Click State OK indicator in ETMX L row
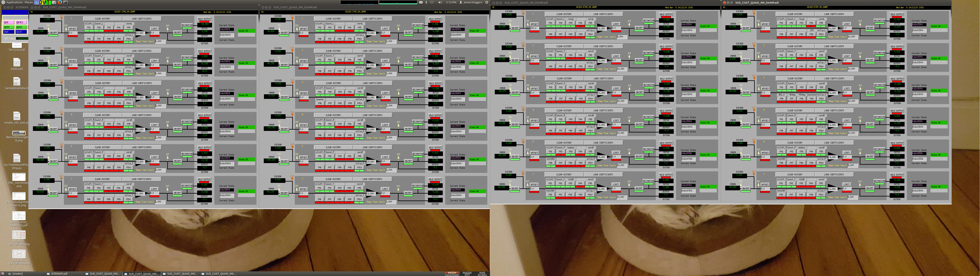This screenshot has height=276, width=980. pyautogui.click(x=708, y=26)
